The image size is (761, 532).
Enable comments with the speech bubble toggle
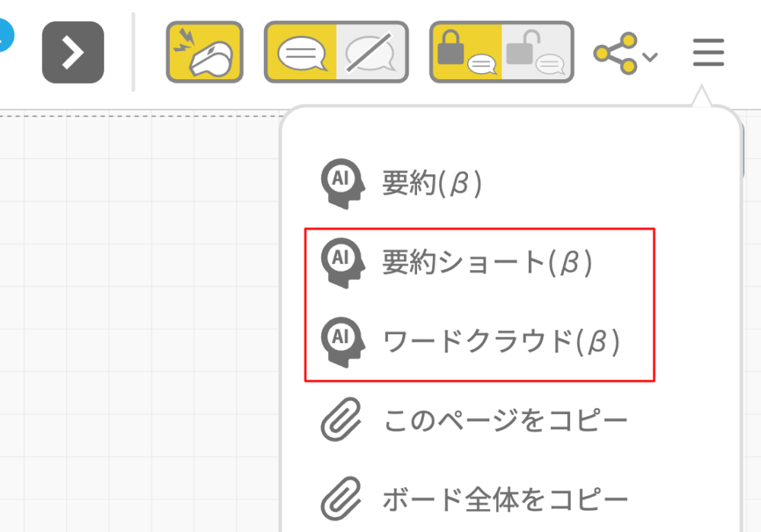click(x=301, y=52)
